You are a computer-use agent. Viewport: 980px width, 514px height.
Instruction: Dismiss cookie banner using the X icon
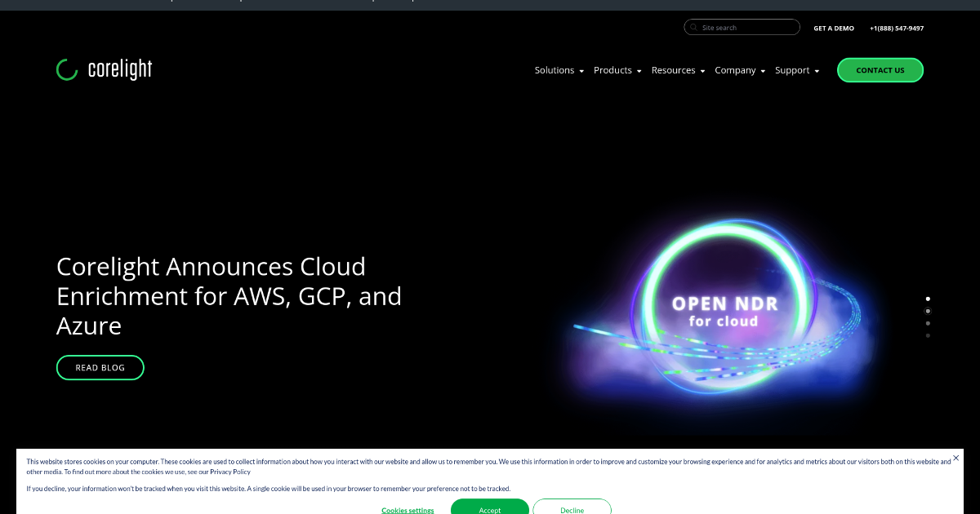pyautogui.click(x=955, y=458)
